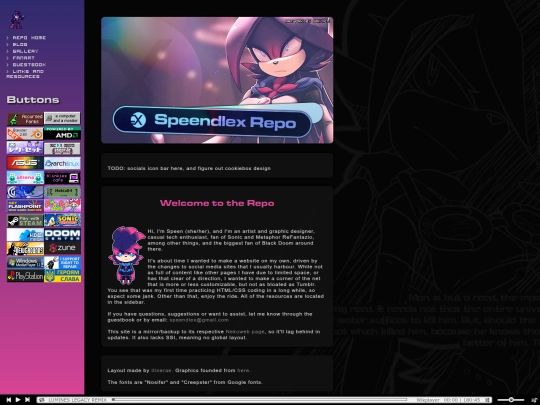Screen dimensions: 540x405
Task: Click the pixel character sprite logo in sidebar
Action: [x=17, y=20]
